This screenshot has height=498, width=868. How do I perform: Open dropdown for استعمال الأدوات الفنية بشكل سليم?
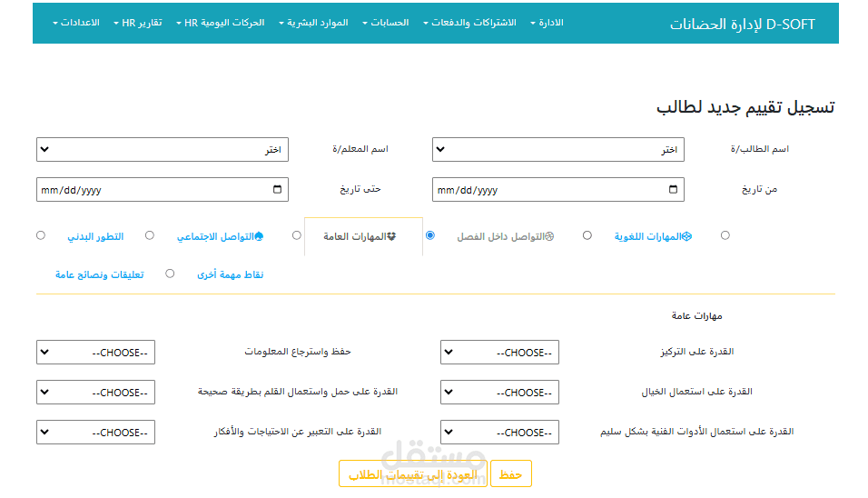(x=500, y=432)
